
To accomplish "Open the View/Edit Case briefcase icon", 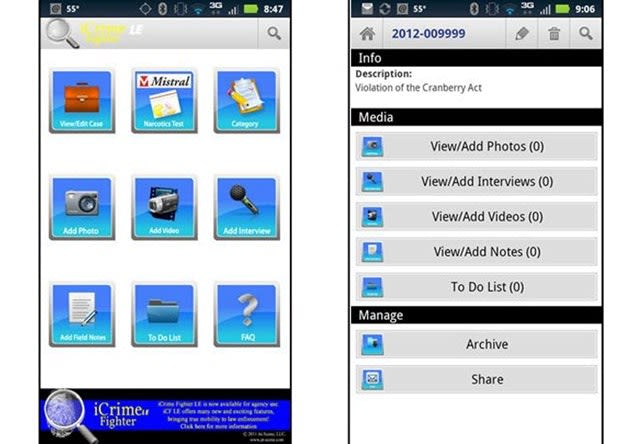I will click(x=82, y=100).
